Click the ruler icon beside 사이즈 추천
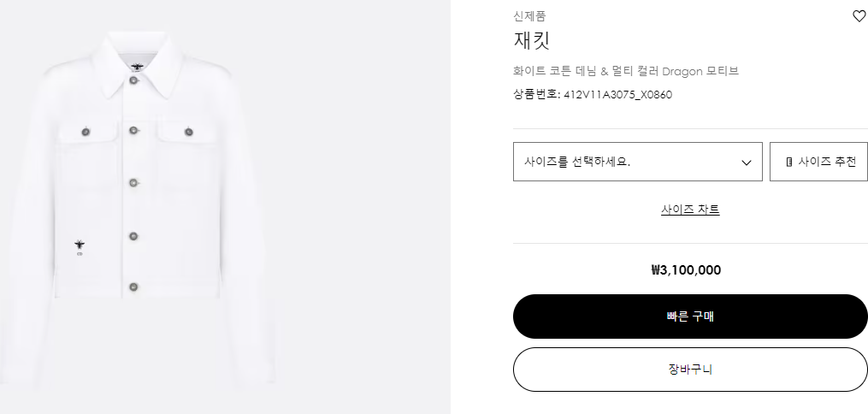Image resolution: width=868 pixels, height=414 pixels. (x=788, y=162)
